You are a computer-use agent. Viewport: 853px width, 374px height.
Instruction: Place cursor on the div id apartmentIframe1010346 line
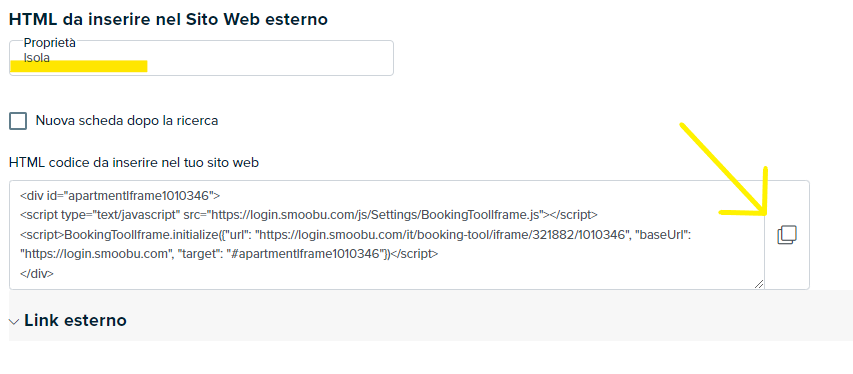tap(120, 195)
